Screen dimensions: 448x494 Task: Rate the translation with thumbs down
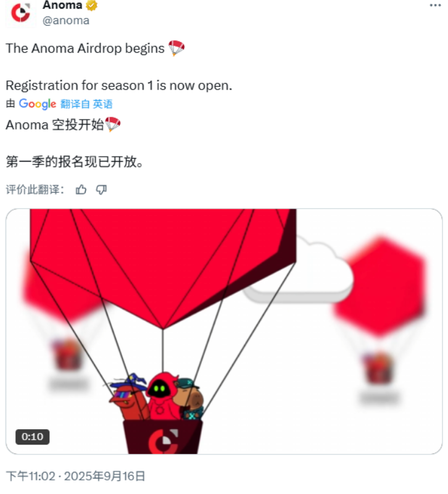(101, 190)
